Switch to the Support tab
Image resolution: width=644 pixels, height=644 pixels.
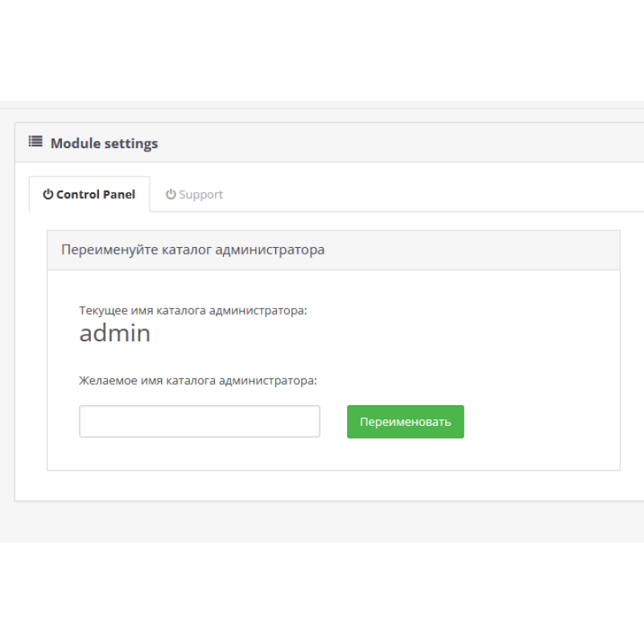194,195
